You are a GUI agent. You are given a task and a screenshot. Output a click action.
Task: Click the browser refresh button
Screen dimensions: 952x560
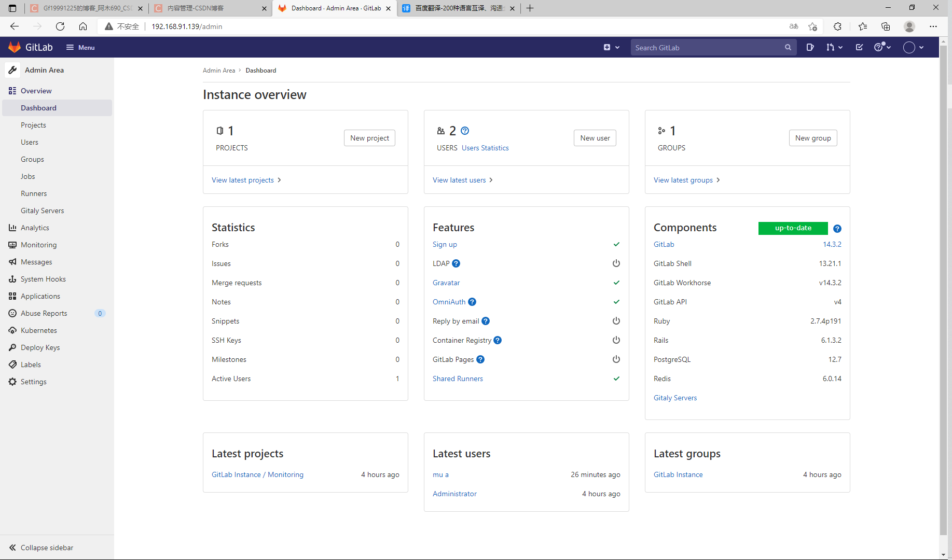pos(60,26)
